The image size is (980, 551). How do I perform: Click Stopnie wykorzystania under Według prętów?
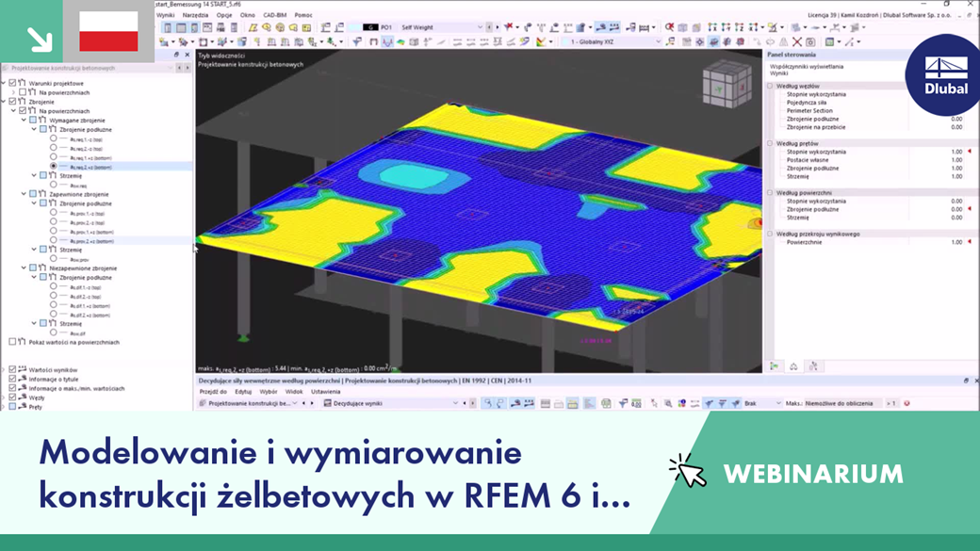click(x=816, y=152)
